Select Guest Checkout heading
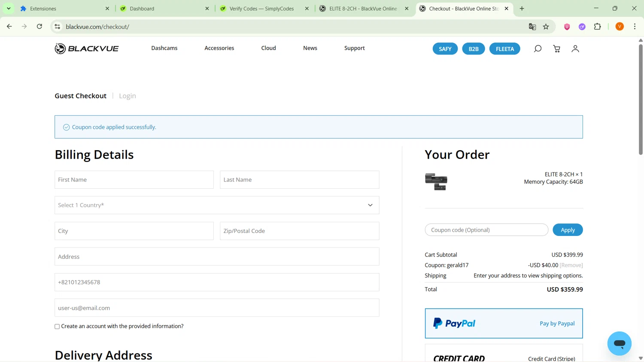644x362 pixels. [x=81, y=96]
